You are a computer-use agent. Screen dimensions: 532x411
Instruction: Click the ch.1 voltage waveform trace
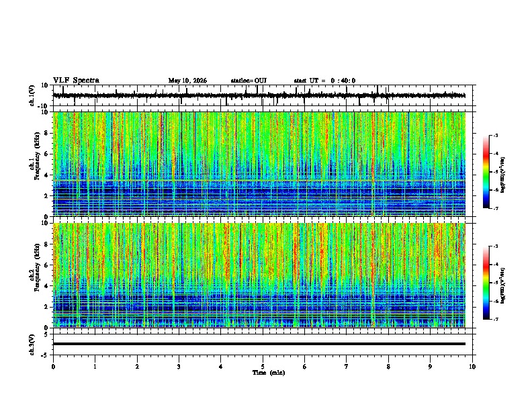coord(259,95)
